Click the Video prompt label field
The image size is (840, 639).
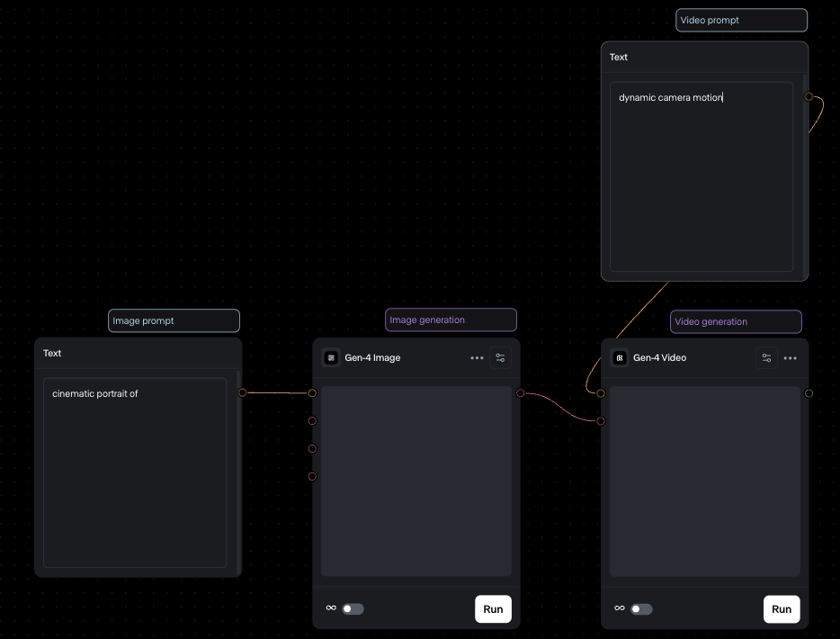pyautogui.click(x=741, y=21)
